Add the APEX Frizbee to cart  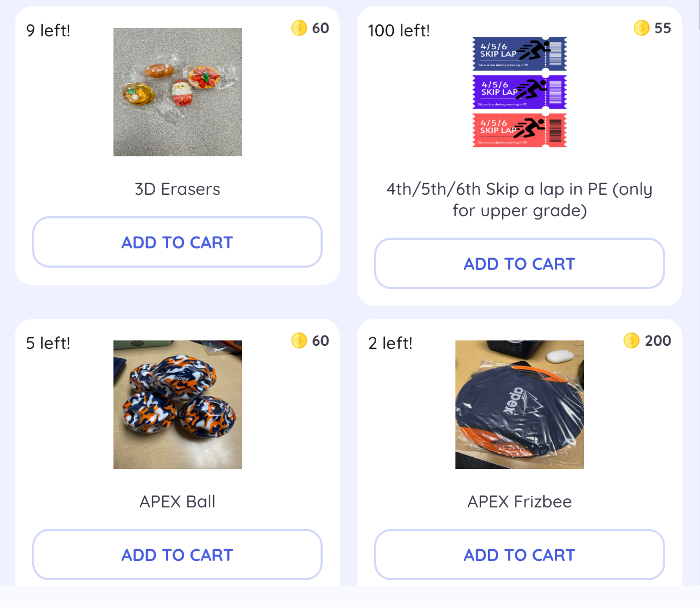[x=519, y=555]
